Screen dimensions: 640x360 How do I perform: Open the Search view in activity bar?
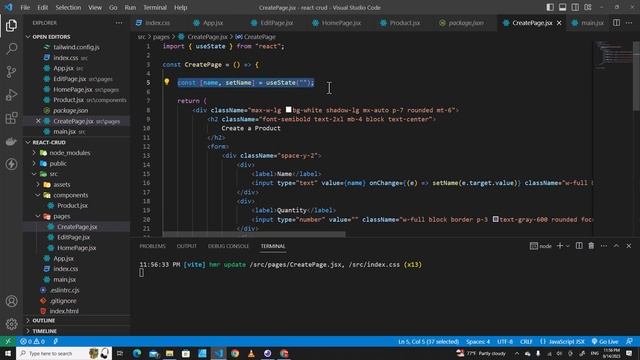[x=11, y=49]
